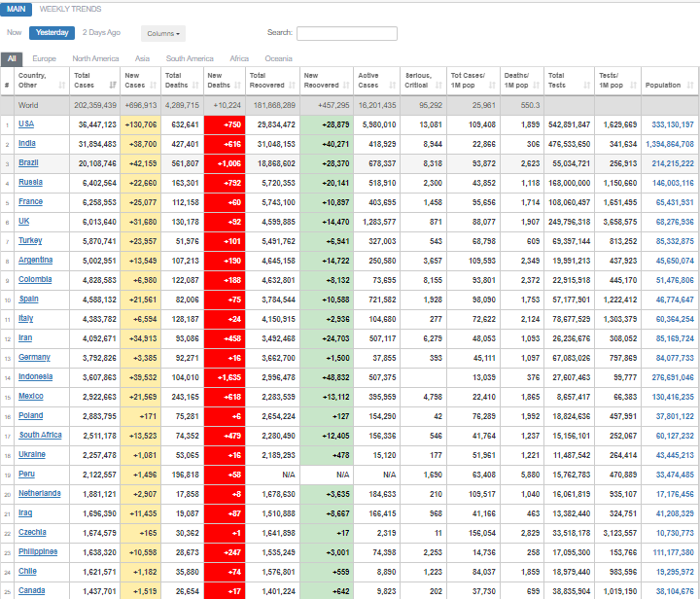Open the Philippines country link
This screenshot has height=599, width=700.
click(38, 551)
